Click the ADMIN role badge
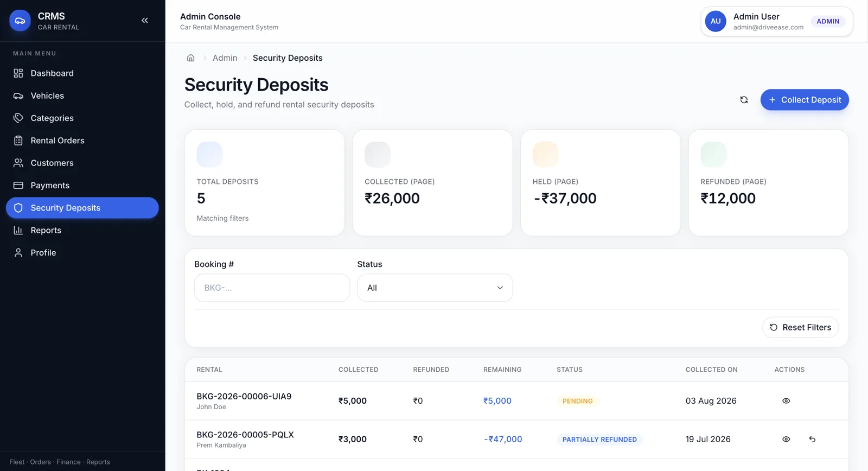The image size is (868, 471). (x=828, y=21)
